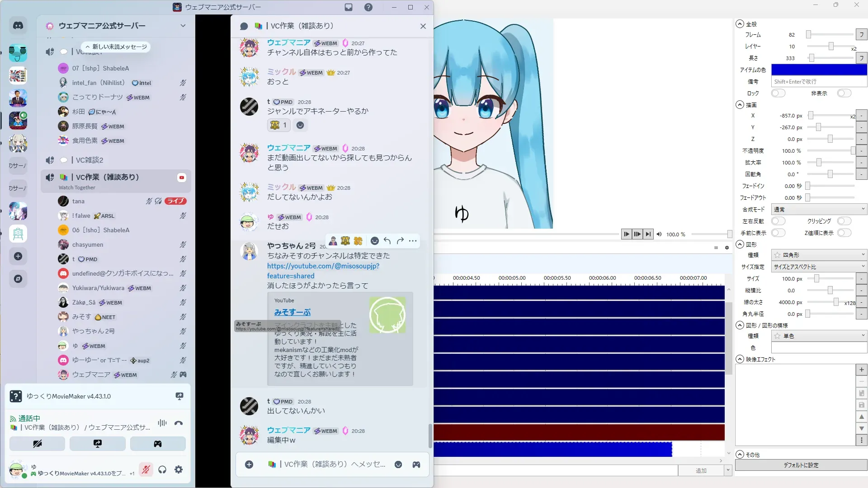Turn on camera in voice panel

click(37, 444)
